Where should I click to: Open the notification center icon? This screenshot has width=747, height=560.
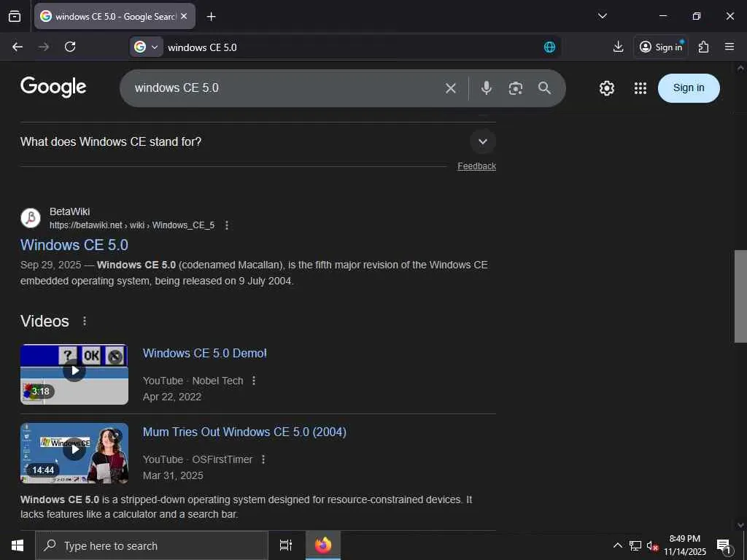(x=724, y=545)
